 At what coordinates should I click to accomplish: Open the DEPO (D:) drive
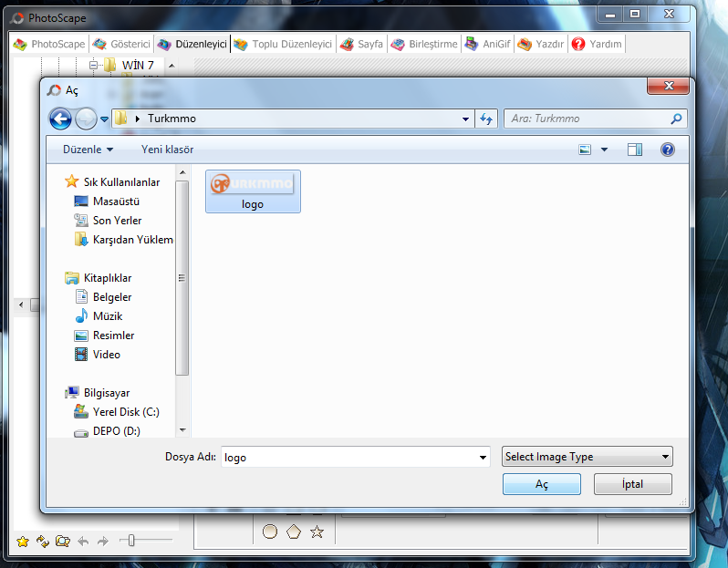click(108, 431)
